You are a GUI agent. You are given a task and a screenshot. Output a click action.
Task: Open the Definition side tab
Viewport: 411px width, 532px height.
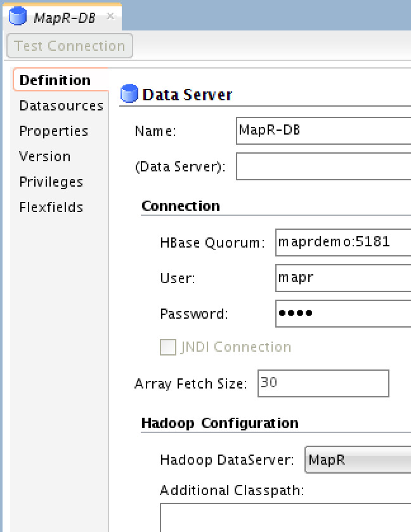click(x=61, y=80)
